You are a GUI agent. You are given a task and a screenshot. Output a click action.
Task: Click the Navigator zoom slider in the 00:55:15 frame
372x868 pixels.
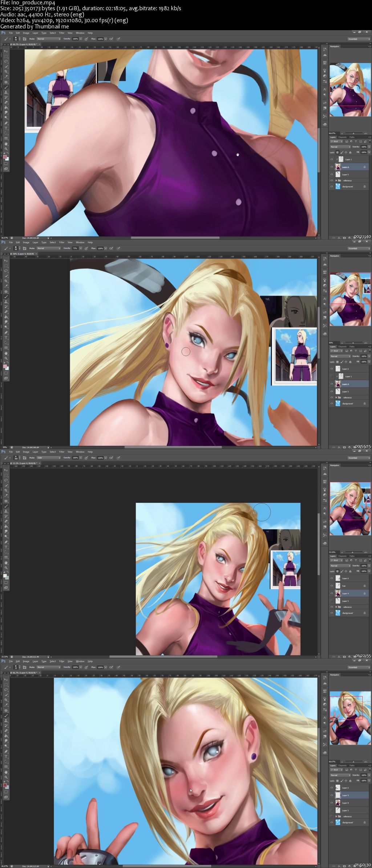pyautogui.click(x=353, y=343)
